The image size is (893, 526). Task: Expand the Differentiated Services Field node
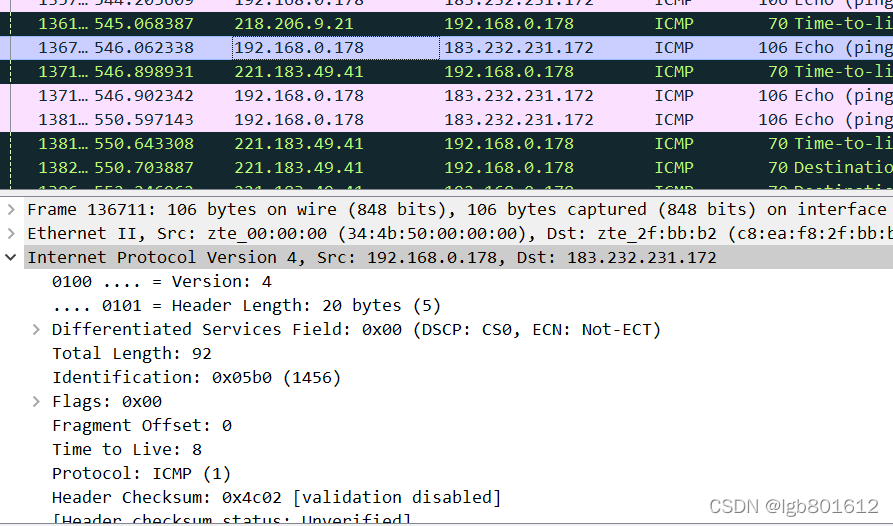pyautogui.click(x=36, y=330)
